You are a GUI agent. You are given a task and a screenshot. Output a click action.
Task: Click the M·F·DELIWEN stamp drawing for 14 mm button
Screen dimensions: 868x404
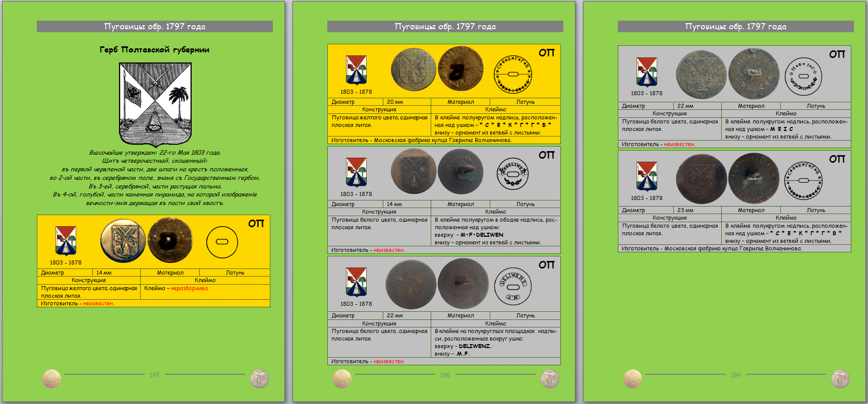(512, 174)
